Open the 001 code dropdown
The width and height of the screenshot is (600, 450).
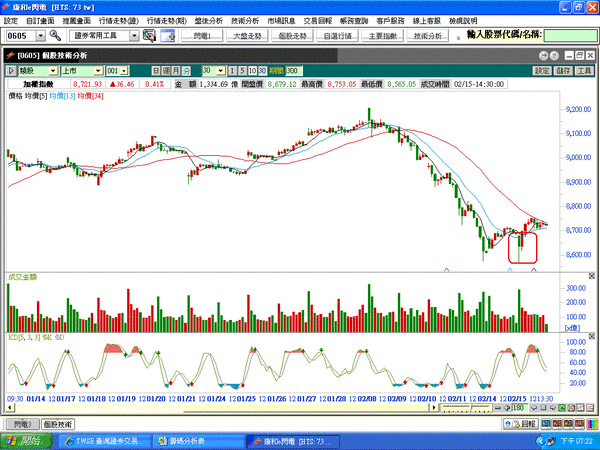point(124,71)
